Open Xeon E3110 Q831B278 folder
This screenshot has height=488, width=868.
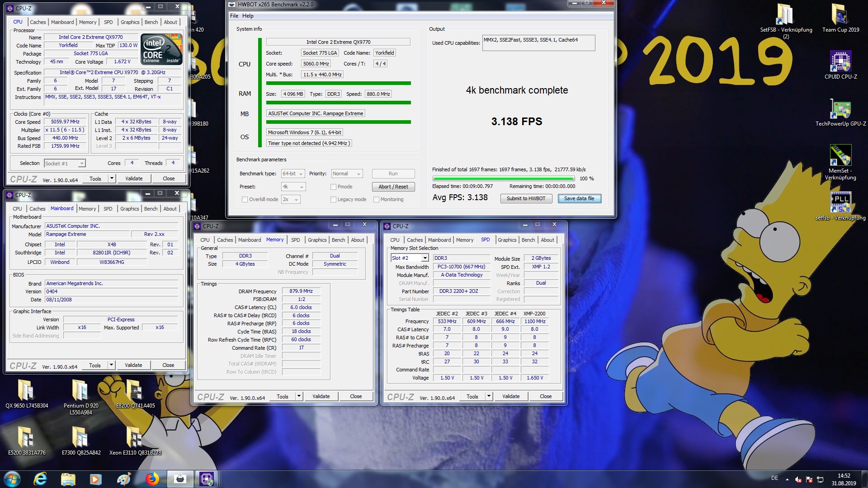135,441
